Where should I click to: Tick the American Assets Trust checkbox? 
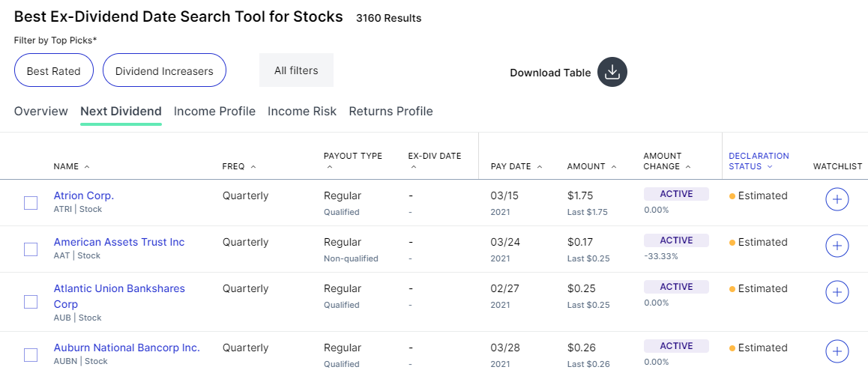pyautogui.click(x=31, y=249)
